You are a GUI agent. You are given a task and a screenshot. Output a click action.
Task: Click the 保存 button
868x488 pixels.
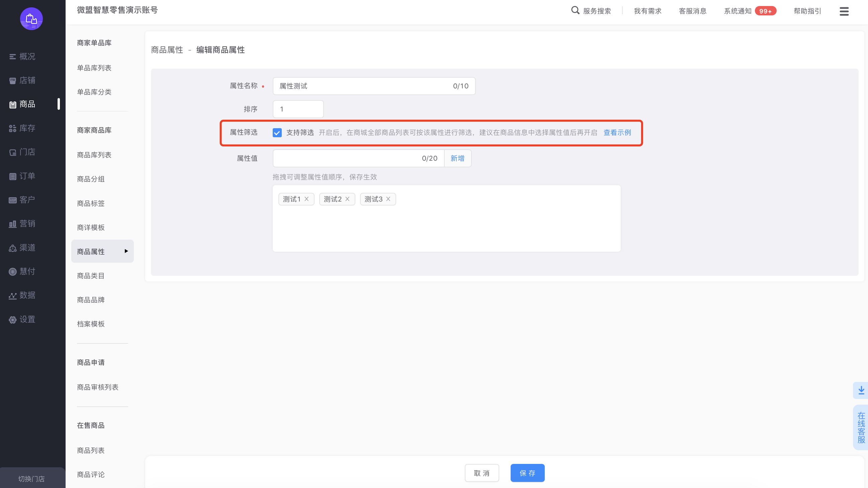527,473
